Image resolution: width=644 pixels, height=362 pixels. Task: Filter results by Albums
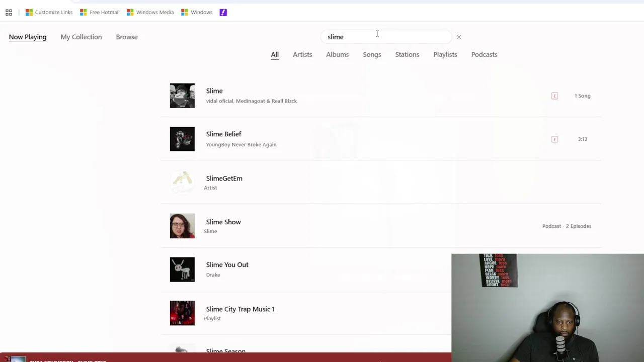337,55
